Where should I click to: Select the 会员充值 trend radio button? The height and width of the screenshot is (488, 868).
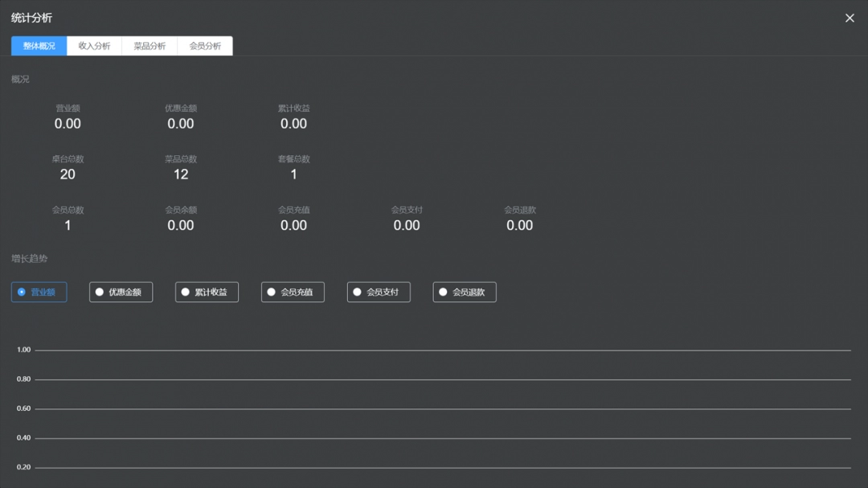(293, 292)
